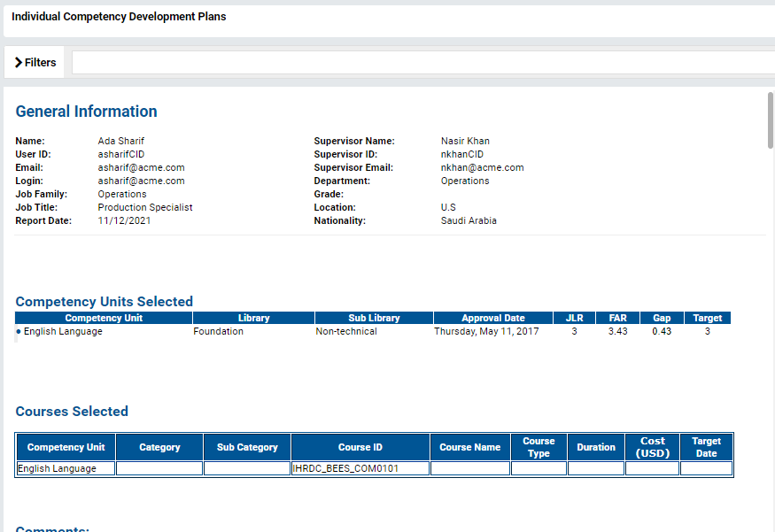
Task: Click the report date 11/12/2021
Action: [124, 220]
